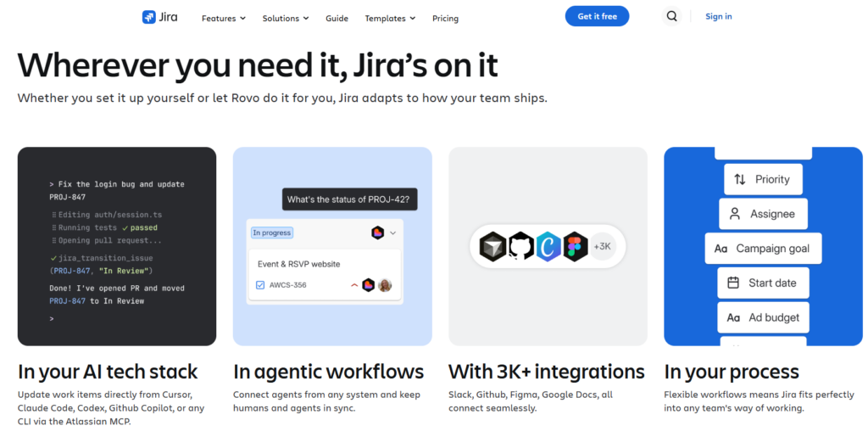Select the Start date field chip
The width and height of the screenshot is (868, 437).
(x=764, y=283)
